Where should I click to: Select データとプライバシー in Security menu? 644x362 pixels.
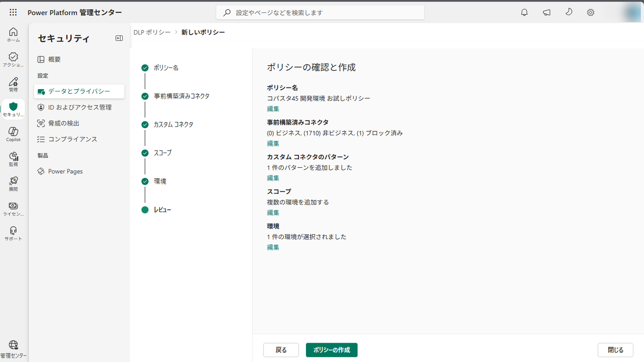pyautogui.click(x=79, y=91)
